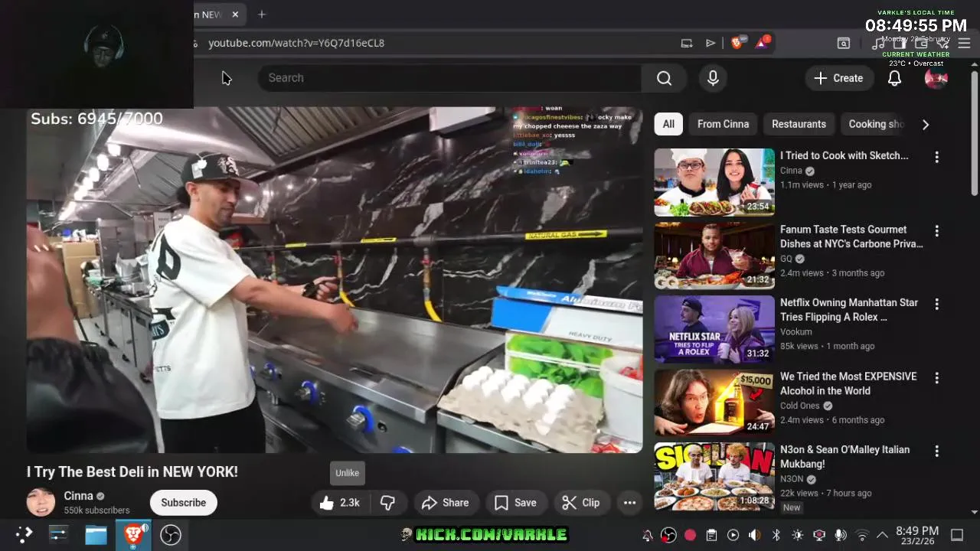The width and height of the screenshot is (980, 551).
Task: Open 'I Tried to Cook with Sketch' thumbnail
Action: point(714,182)
